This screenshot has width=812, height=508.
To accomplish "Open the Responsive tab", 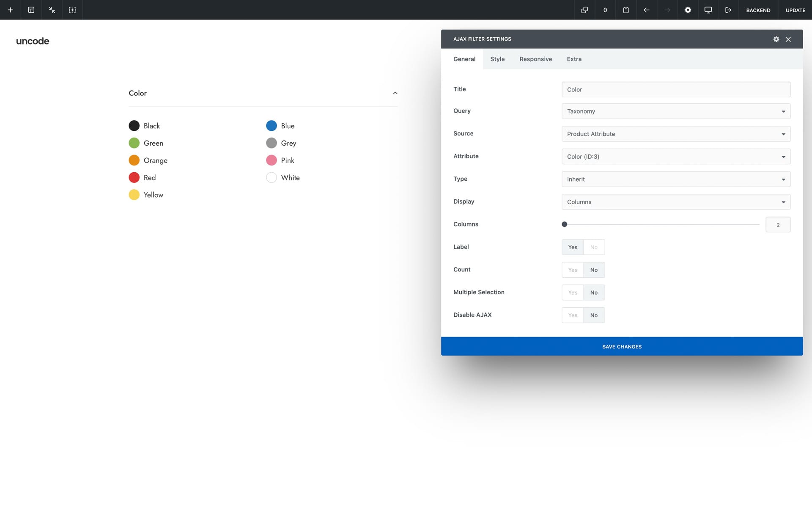I will (x=535, y=59).
